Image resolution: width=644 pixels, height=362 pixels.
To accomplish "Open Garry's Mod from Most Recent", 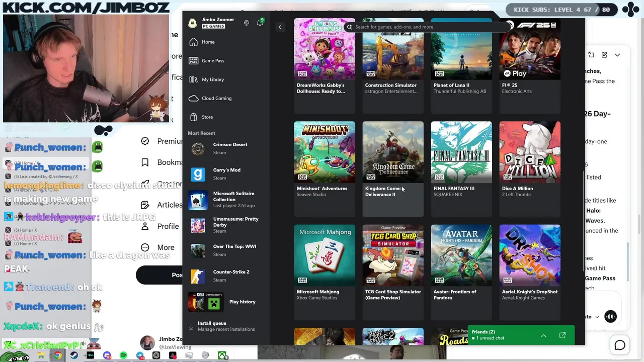I will [226, 174].
